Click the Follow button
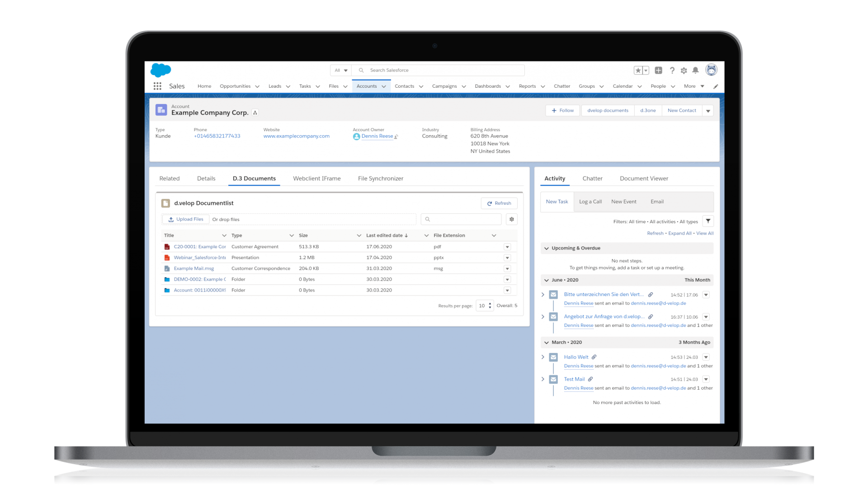The height and width of the screenshot is (499, 868). (562, 111)
